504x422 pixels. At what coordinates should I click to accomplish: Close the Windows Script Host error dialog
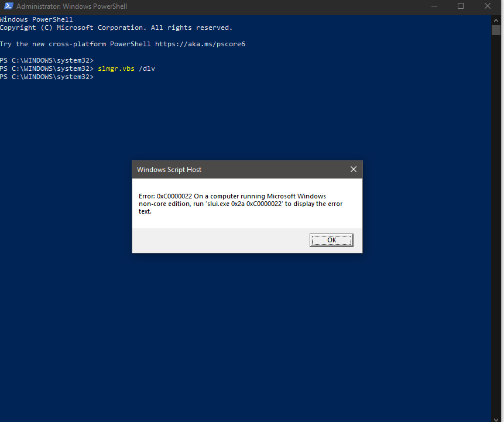(353, 169)
